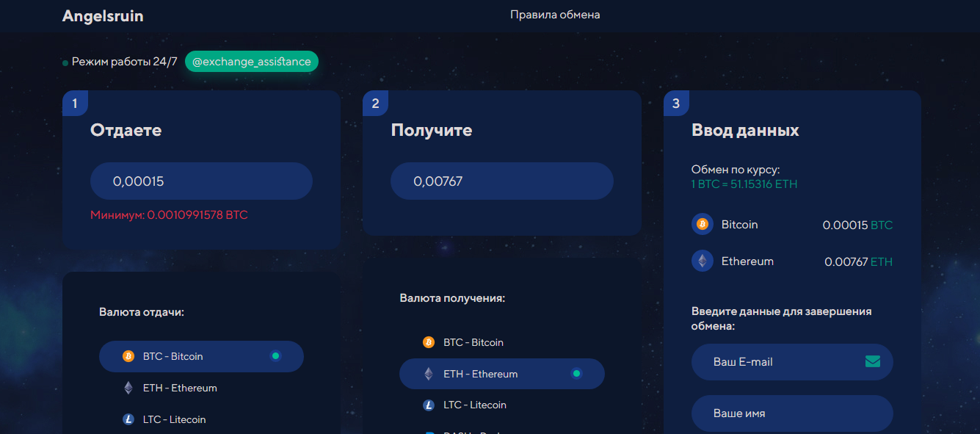Click the green dot on BTC - Bitcoin row
Image resolution: width=980 pixels, height=434 pixels.
(x=275, y=356)
